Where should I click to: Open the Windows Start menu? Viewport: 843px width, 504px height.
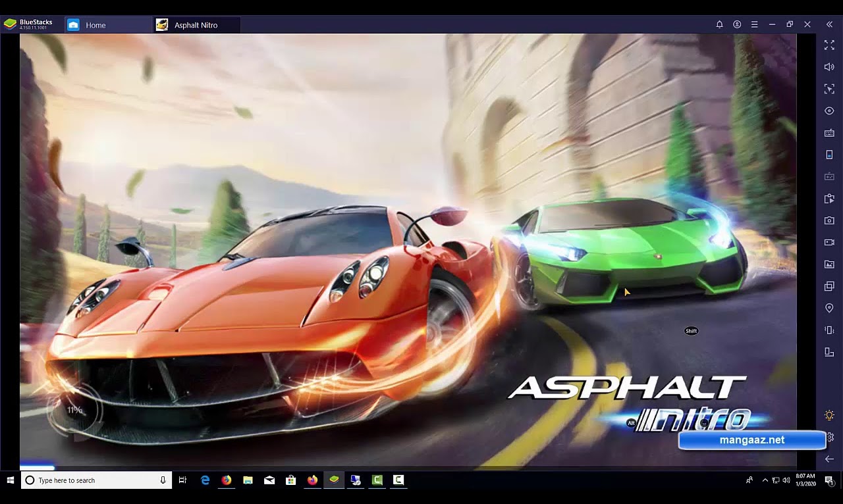pyautogui.click(x=10, y=480)
